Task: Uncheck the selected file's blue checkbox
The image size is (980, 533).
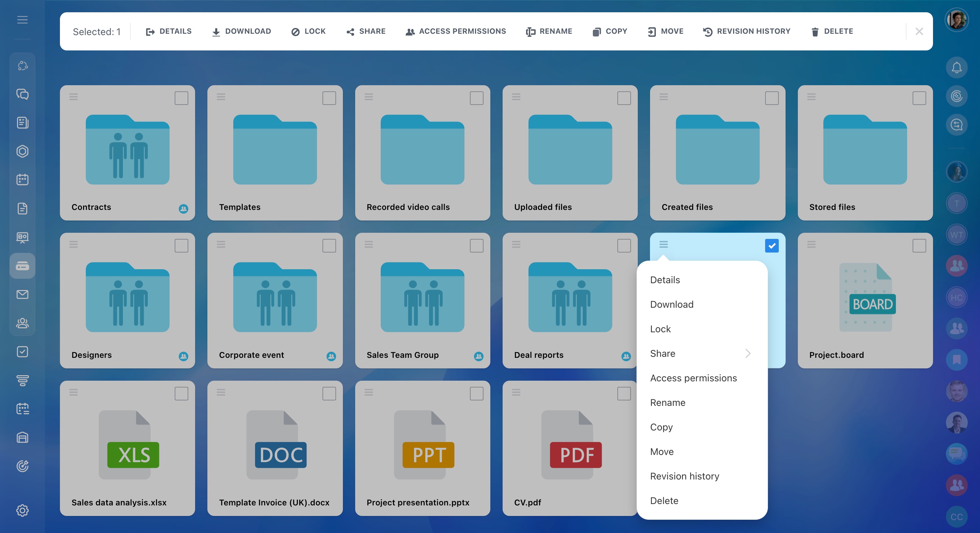Action: click(x=772, y=246)
